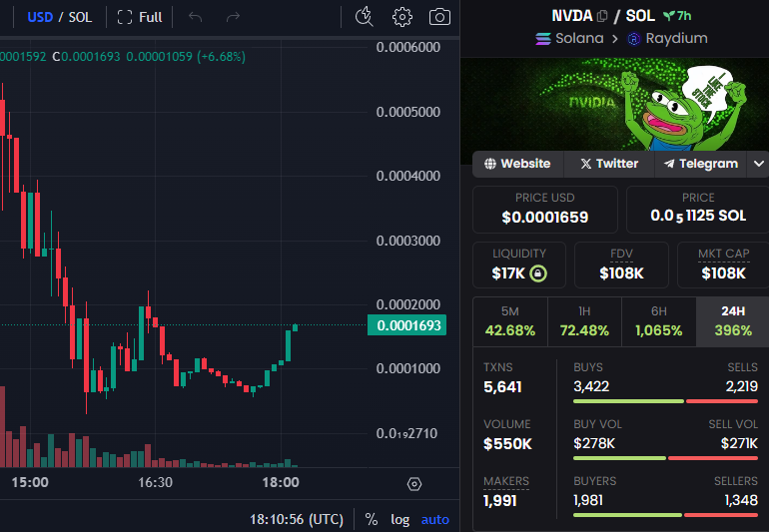Click the buyers versus sellers ratio bar
Viewport: 769px width, 532px height.
tap(665, 515)
